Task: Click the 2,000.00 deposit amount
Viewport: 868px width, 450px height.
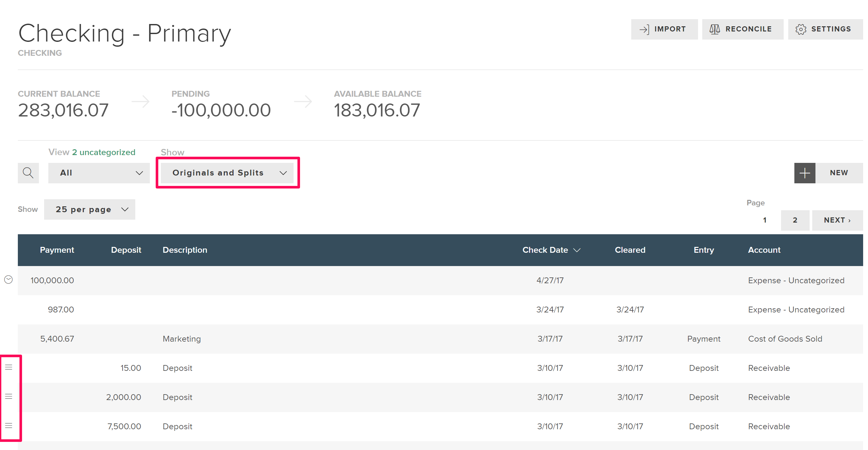Action: pos(124,397)
